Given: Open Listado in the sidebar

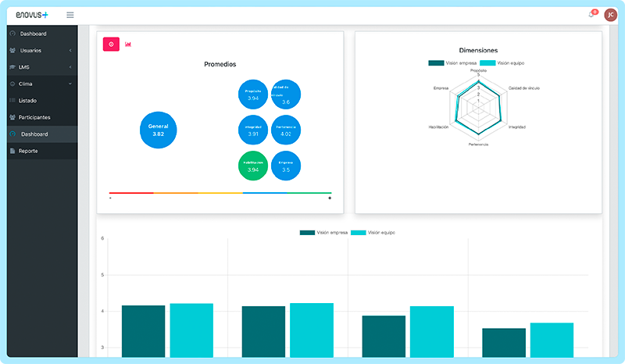Looking at the screenshot, I should (x=28, y=101).
